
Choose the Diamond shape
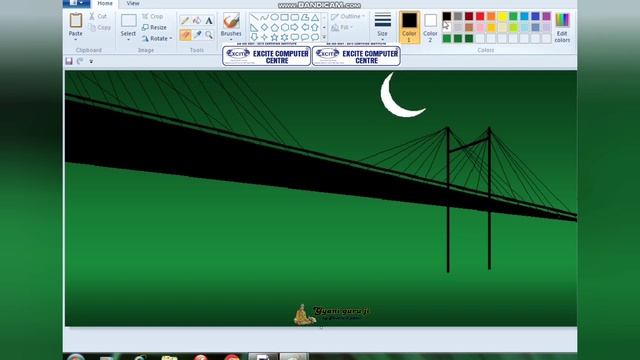coord(264,27)
